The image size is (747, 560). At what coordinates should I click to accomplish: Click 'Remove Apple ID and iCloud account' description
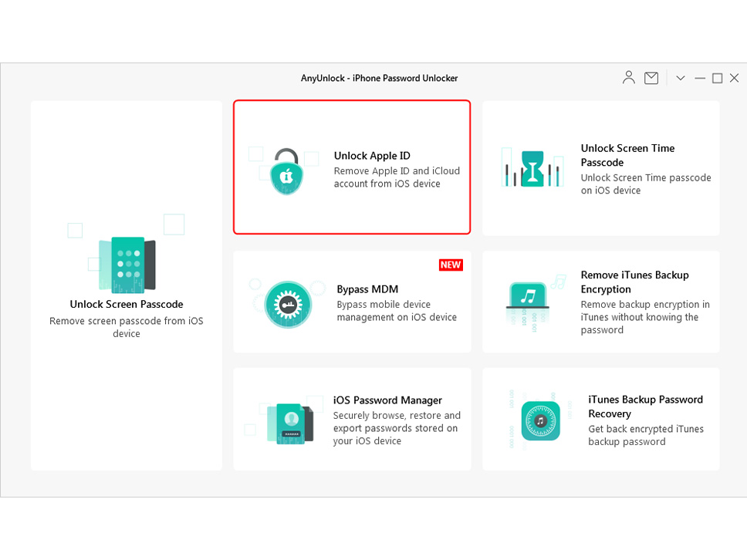(397, 177)
